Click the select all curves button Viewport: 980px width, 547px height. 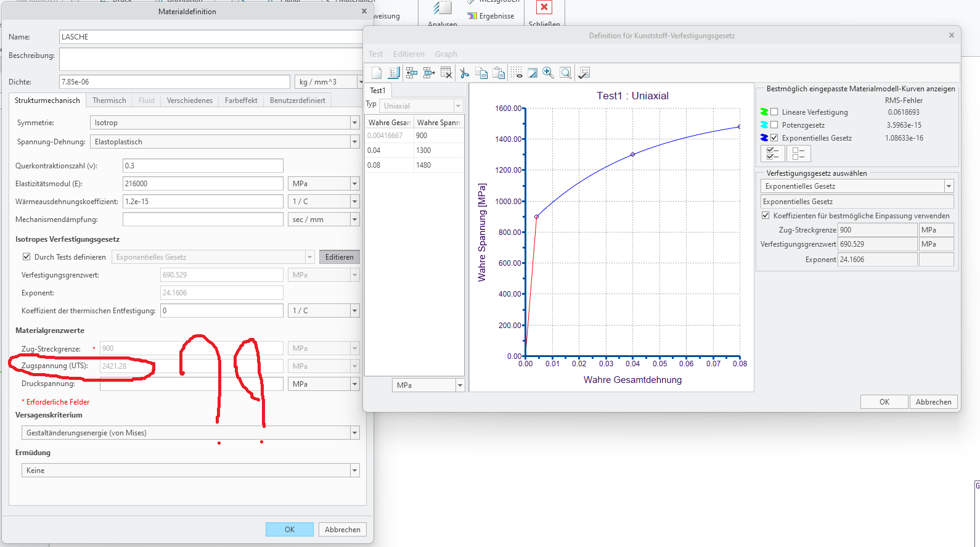click(773, 153)
